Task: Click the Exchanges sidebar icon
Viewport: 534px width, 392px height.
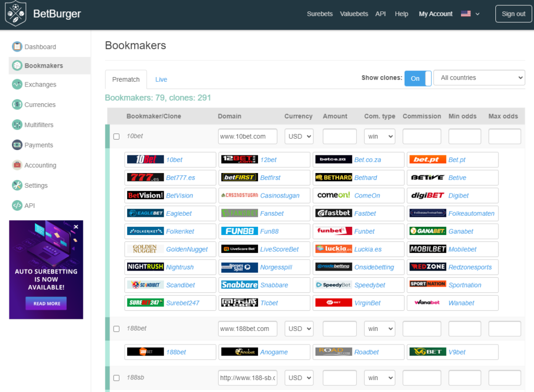Action: (x=17, y=84)
